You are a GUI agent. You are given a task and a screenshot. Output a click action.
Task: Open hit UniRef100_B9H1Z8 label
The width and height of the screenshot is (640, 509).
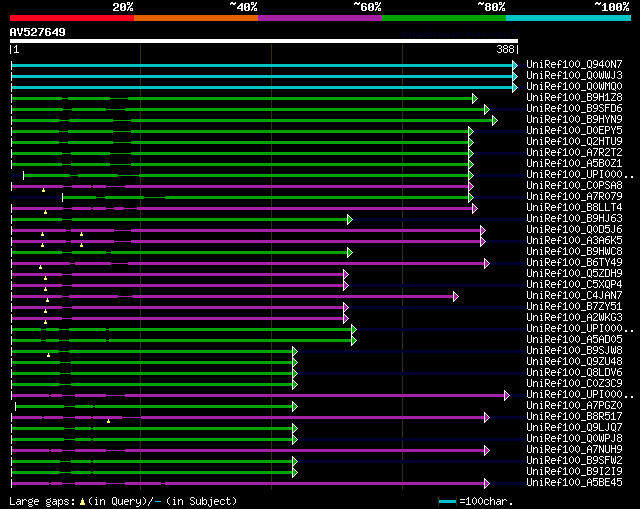click(574, 97)
